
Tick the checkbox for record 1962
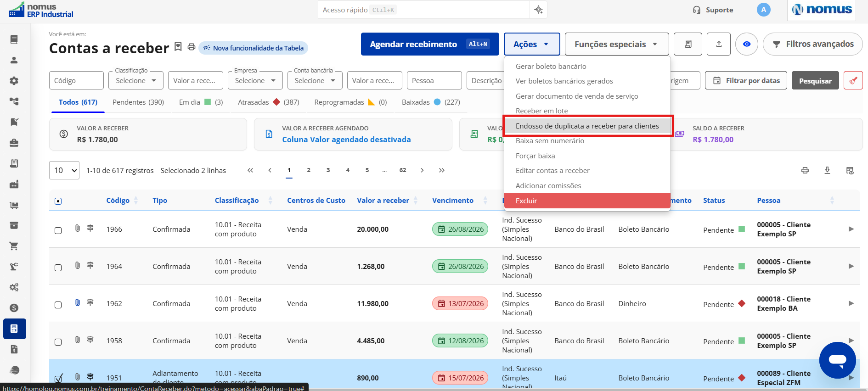[58, 305]
